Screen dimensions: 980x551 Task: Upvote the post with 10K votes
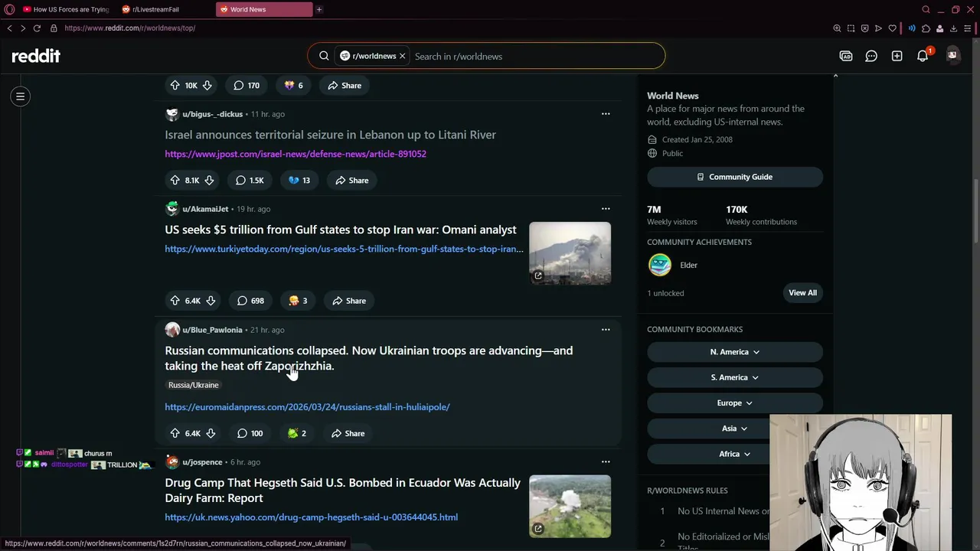[x=175, y=86]
